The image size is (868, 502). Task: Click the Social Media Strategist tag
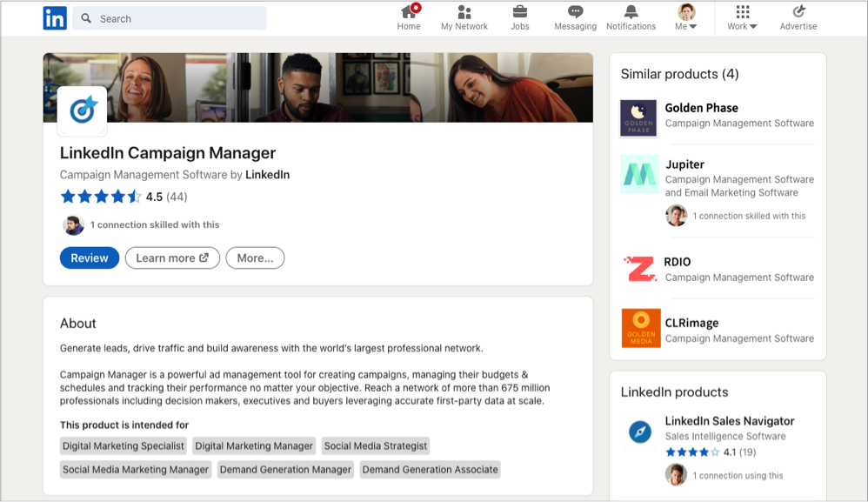(376, 445)
